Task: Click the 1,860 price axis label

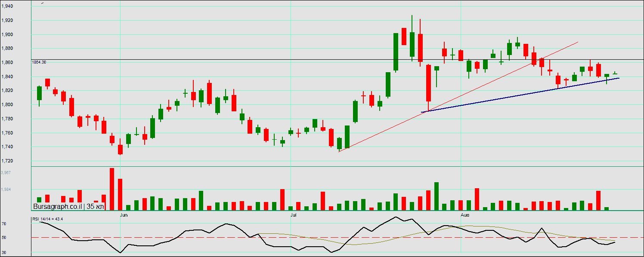Action: click(x=6, y=63)
